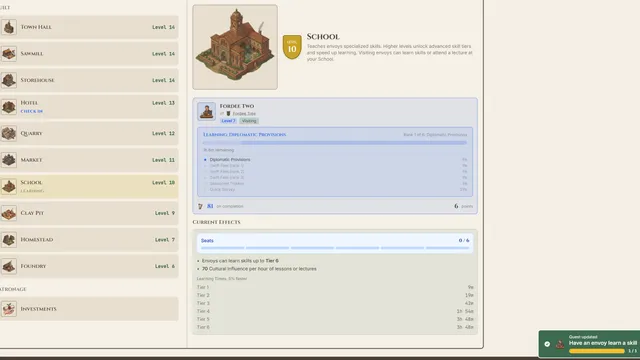Open the Foundry building icon

point(9,266)
